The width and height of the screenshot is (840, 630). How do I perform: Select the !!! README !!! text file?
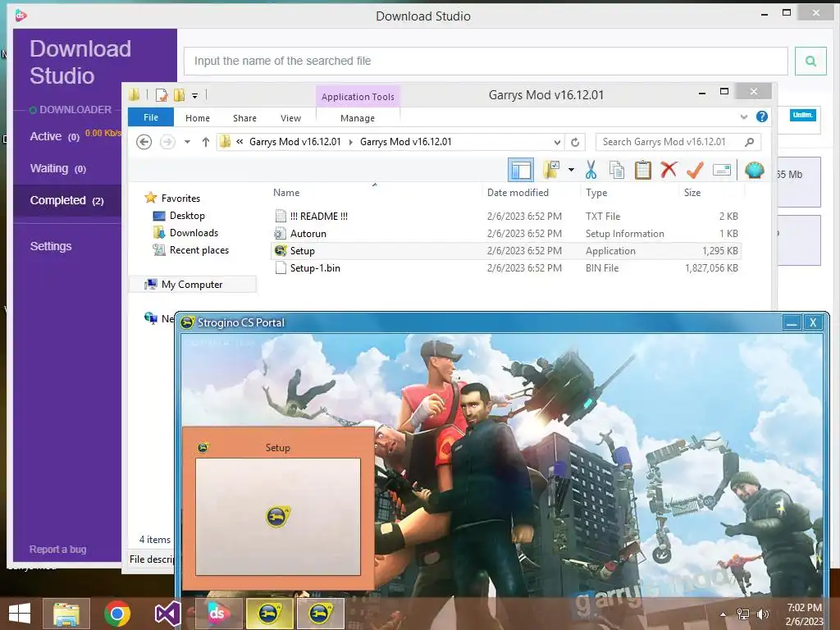506,216
